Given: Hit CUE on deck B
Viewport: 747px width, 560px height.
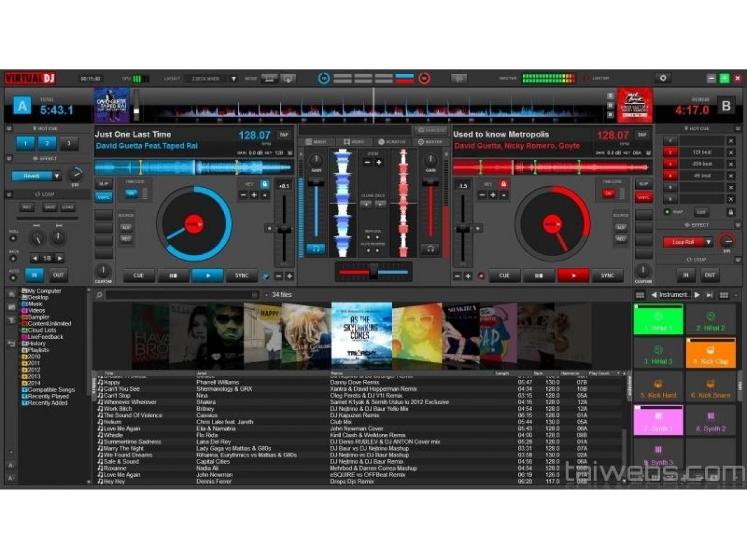Looking at the screenshot, I should [504, 275].
